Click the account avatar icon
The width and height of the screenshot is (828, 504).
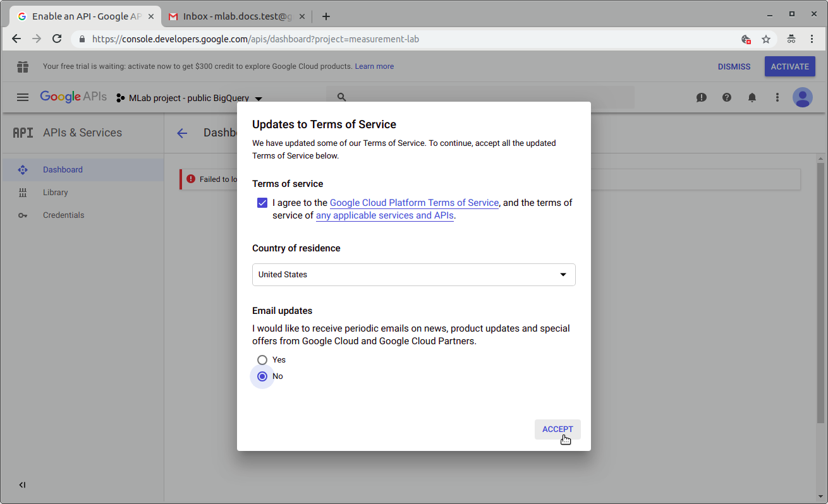coord(803,97)
